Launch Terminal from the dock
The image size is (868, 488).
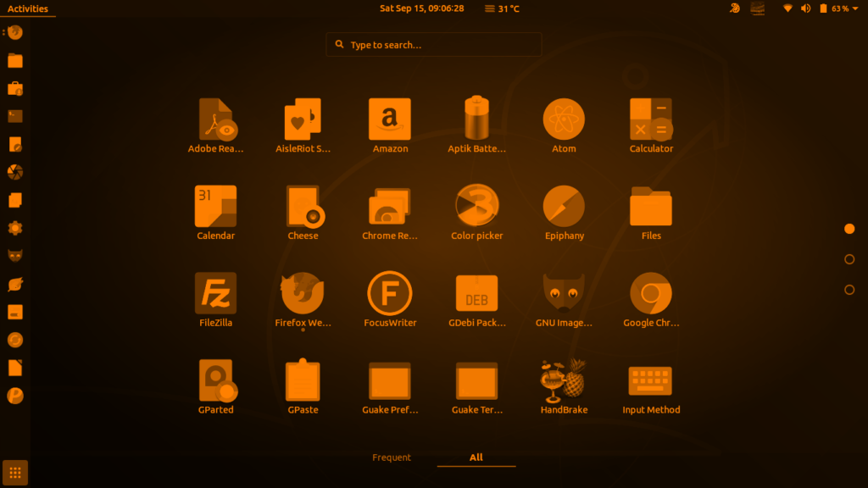pos(15,116)
